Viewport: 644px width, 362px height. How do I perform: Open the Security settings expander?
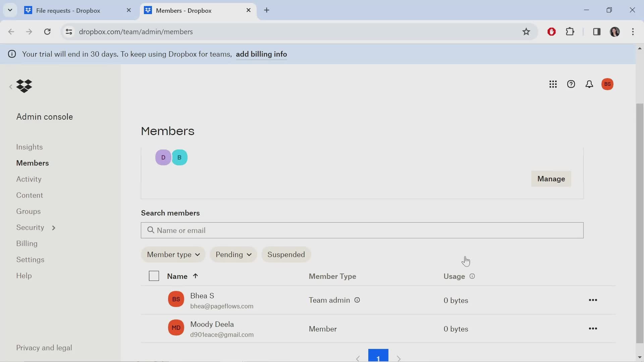(53, 227)
